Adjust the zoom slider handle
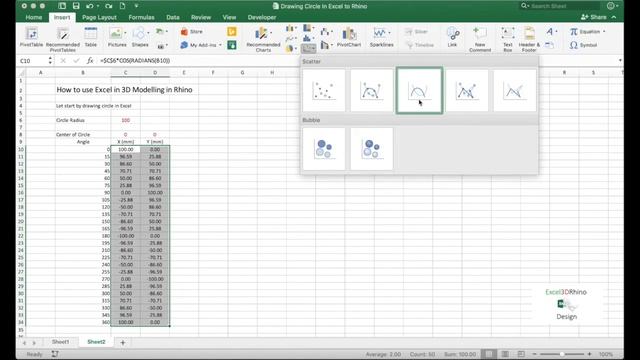Image resolution: width=640 pixels, height=360 pixels. 562,354
